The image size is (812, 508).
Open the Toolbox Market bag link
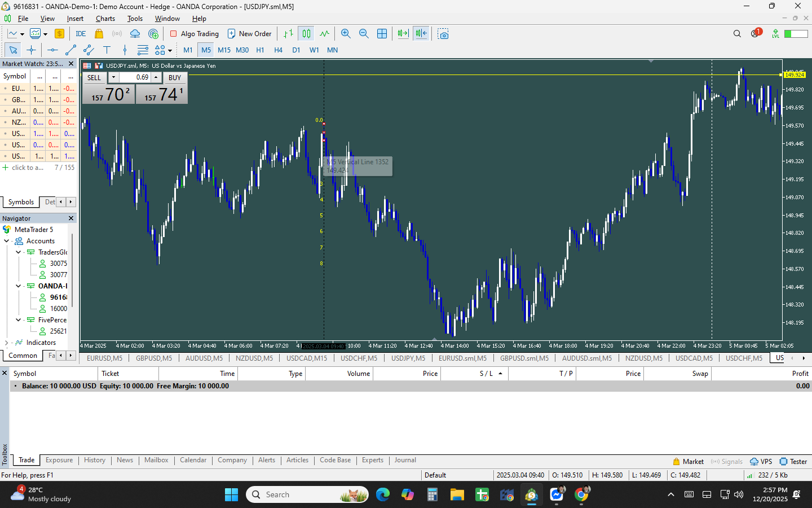pos(688,462)
